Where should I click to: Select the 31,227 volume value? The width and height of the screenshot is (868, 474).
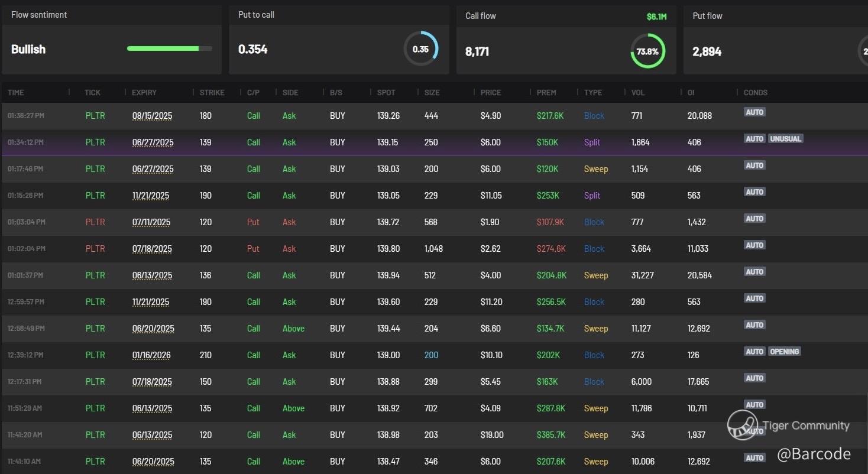click(642, 275)
